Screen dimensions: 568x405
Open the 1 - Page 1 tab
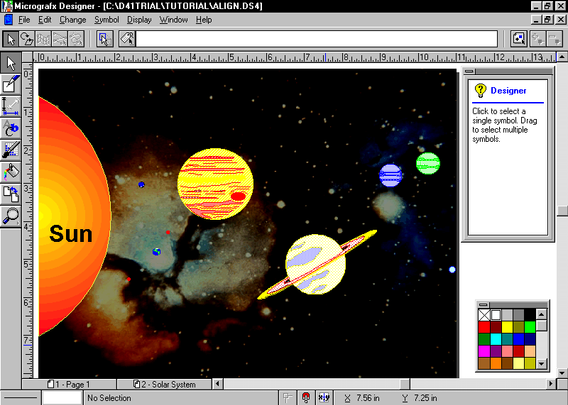(x=69, y=384)
